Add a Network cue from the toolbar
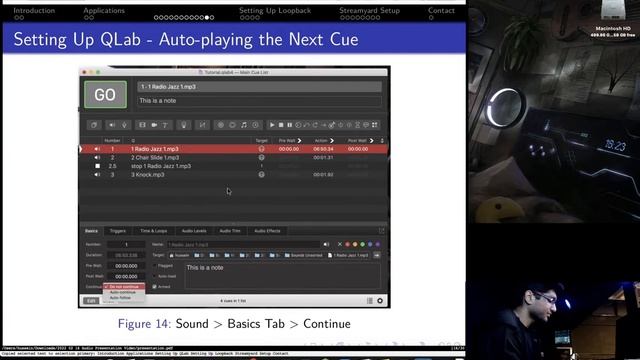This screenshot has height=360, width=640. click(220, 125)
